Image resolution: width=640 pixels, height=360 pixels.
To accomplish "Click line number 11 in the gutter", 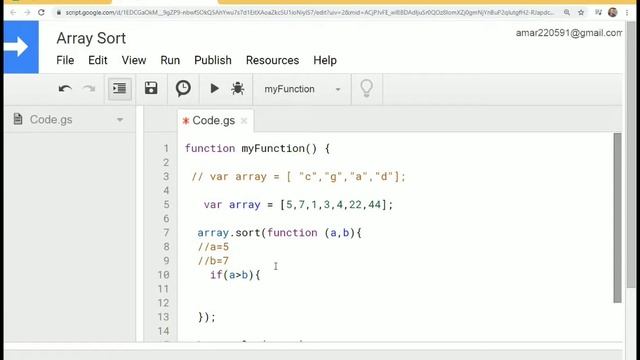I will coord(163,289).
